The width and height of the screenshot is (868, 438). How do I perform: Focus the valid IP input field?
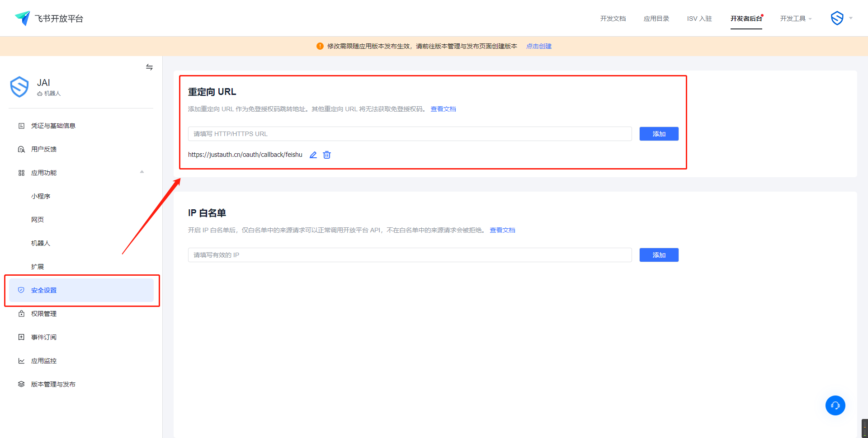pos(410,255)
